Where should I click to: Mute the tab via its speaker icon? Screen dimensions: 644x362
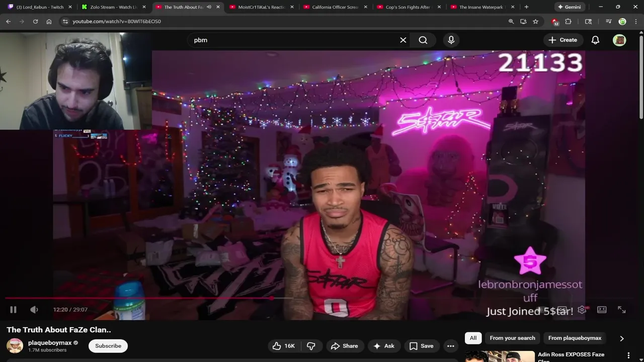click(209, 7)
